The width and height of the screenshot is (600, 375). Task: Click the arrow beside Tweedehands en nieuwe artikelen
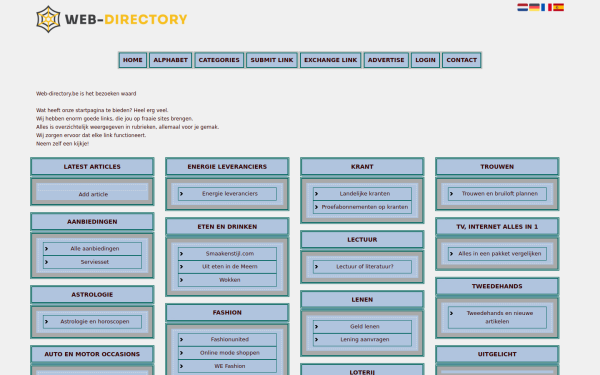452,313
